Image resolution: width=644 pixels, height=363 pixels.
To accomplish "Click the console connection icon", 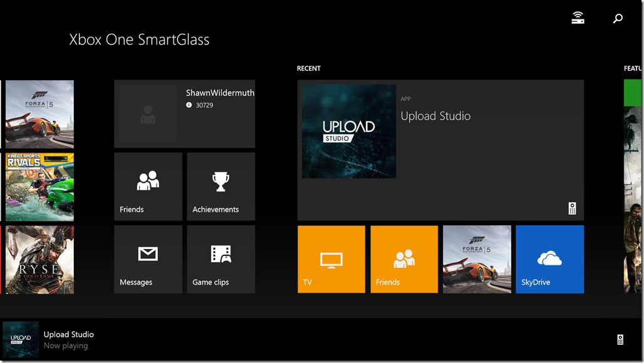I will pos(578,19).
